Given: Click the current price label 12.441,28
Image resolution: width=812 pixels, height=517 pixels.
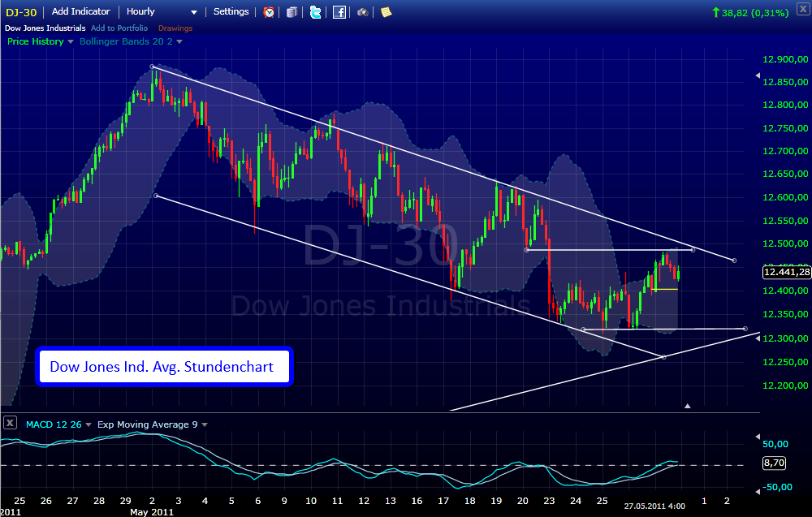Looking at the screenshot, I should pyautogui.click(x=787, y=272).
